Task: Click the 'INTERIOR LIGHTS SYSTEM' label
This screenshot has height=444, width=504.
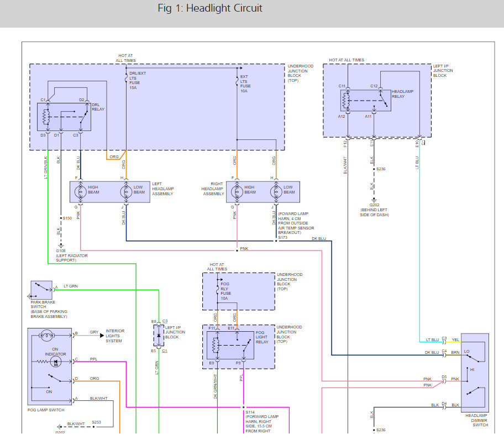Action: coord(115,336)
